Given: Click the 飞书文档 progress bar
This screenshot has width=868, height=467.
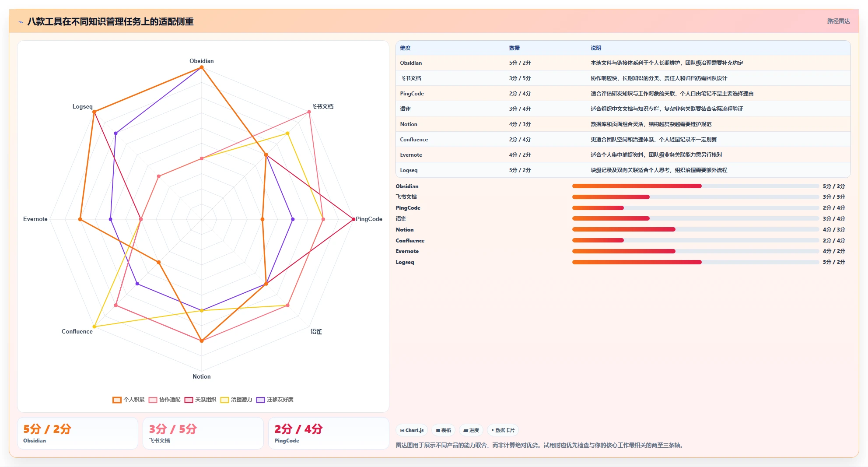Looking at the screenshot, I should pos(696,197).
